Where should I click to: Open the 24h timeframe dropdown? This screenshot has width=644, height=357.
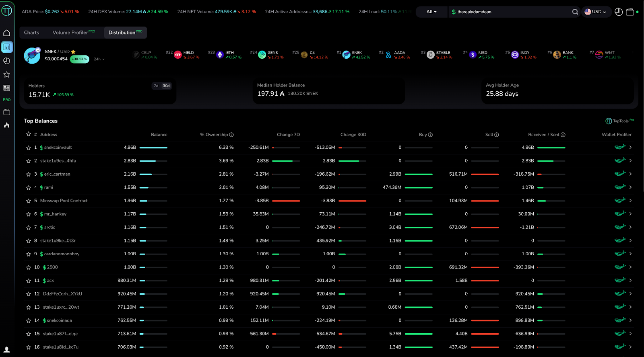(x=99, y=59)
